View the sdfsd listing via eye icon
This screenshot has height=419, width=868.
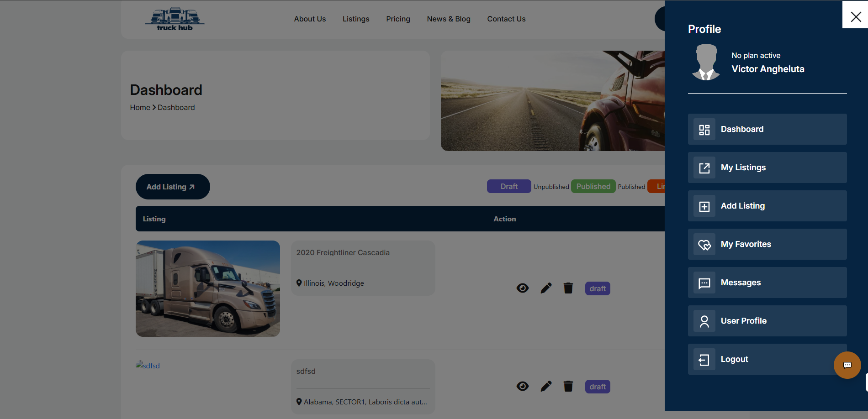(523, 386)
